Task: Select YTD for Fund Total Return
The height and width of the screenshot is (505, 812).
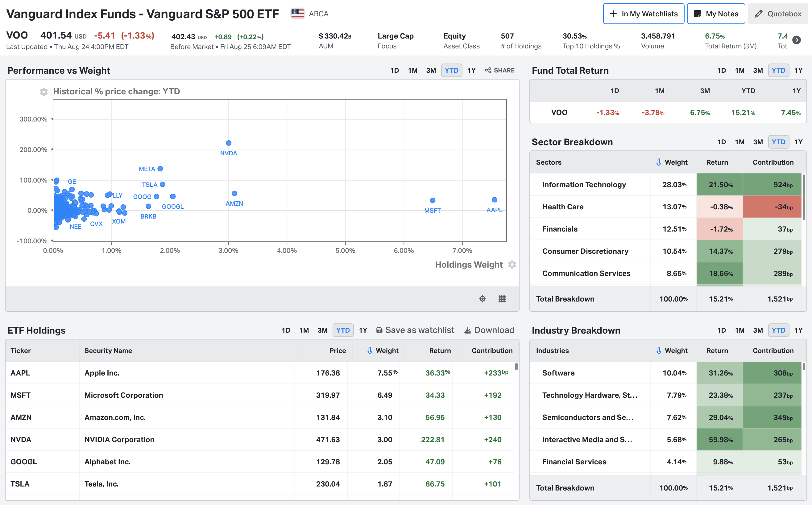Action: [x=778, y=71]
